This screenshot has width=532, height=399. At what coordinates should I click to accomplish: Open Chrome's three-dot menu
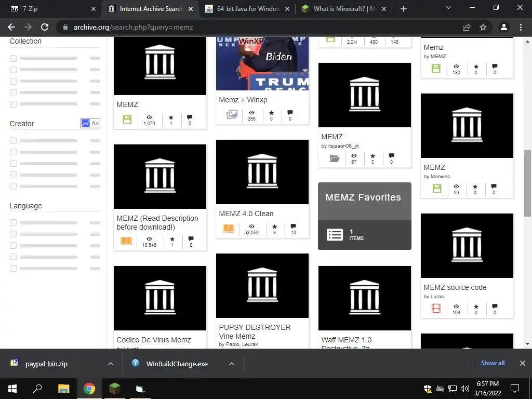click(521, 27)
